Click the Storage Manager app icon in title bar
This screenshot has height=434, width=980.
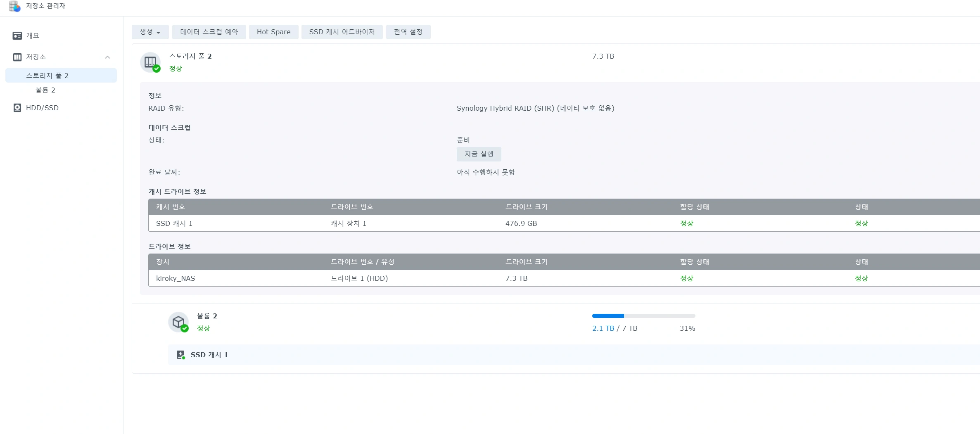point(14,6)
